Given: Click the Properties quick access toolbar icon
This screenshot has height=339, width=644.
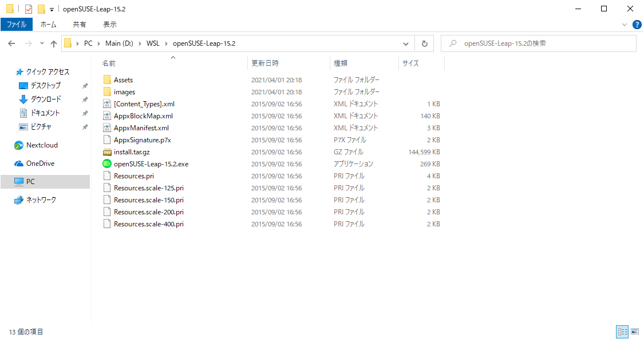Looking at the screenshot, I should (x=29, y=9).
